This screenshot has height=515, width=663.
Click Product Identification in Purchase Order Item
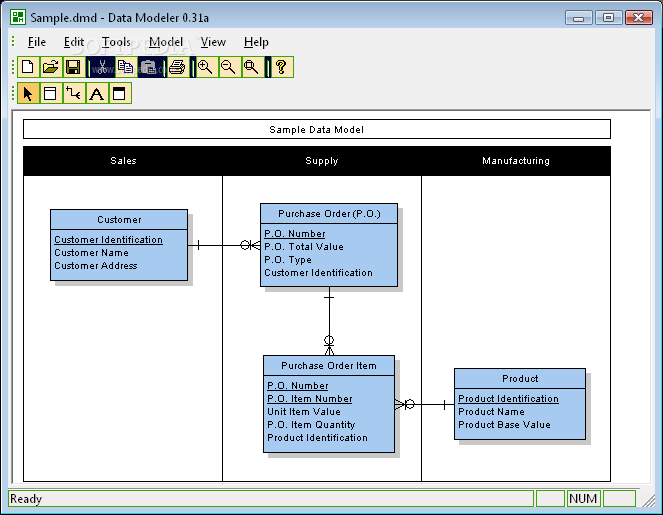(x=317, y=438)
